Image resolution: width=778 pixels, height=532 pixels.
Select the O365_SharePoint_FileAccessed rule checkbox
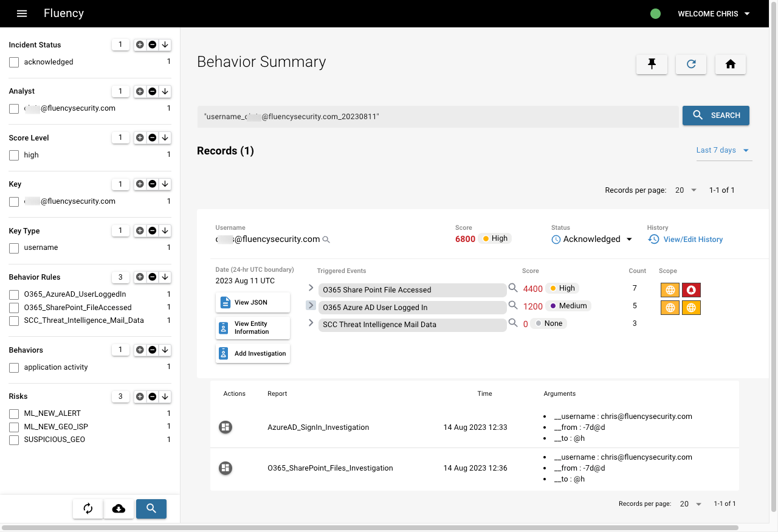14,308
